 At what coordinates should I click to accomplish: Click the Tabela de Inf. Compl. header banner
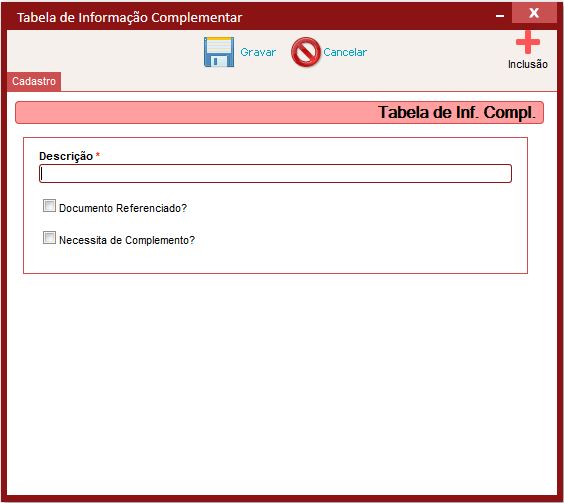pos(279,112)
